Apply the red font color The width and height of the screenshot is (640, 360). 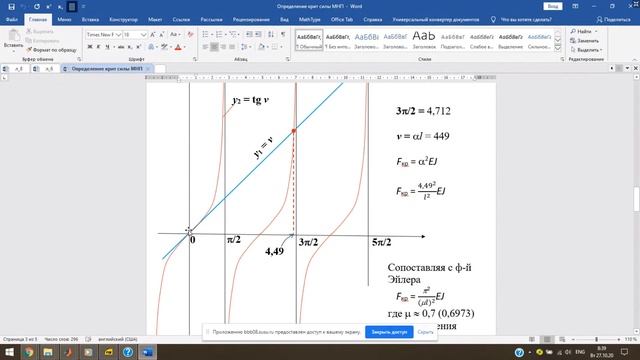178,47
